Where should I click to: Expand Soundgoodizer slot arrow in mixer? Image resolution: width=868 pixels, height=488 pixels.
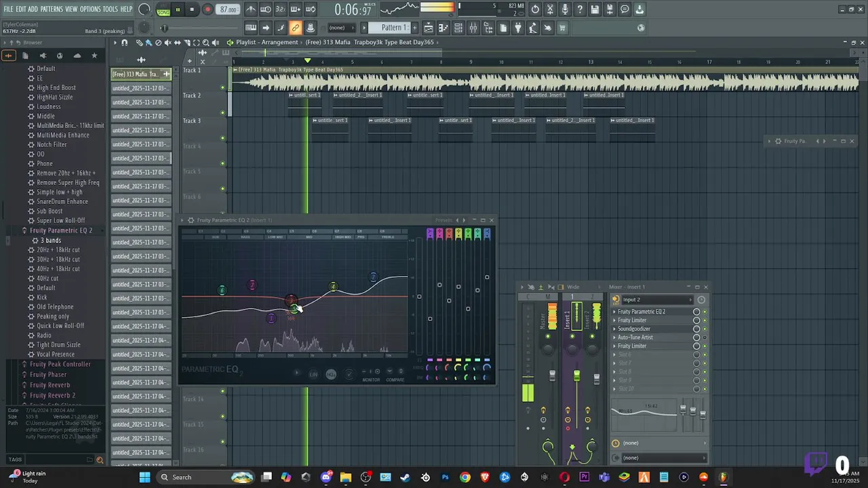tap(614, 329)
